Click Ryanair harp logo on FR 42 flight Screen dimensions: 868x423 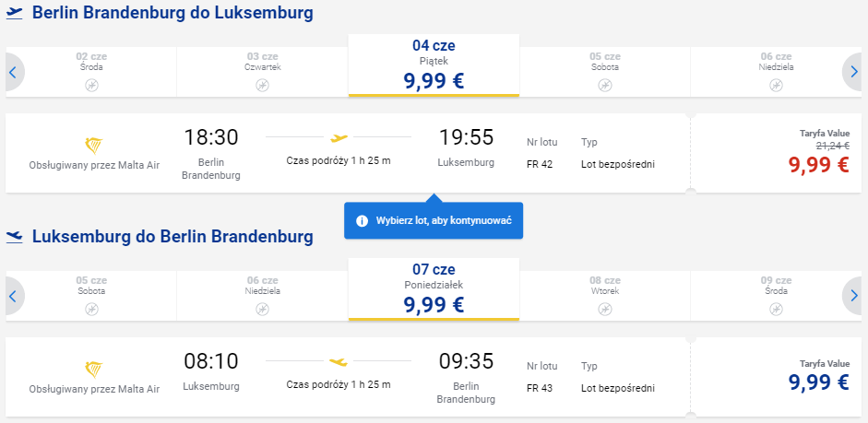point(94,146)
